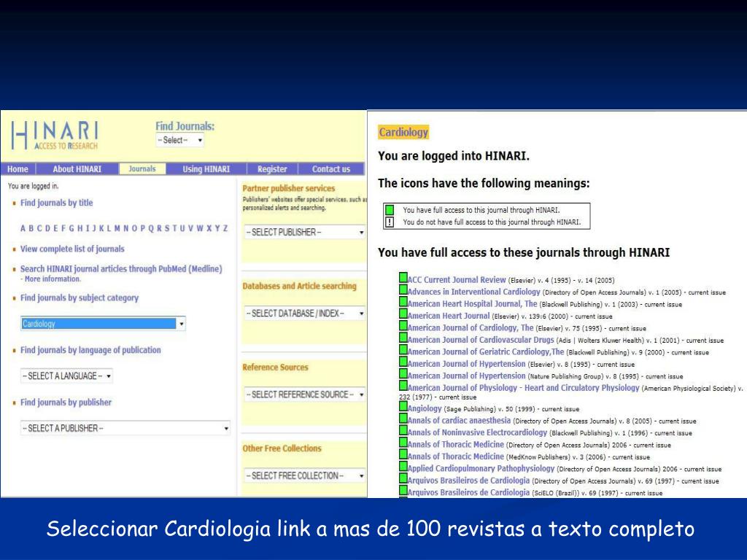Click green icon beside American Journal of Geriatric Cardiology
This screenshot has height=560, width=747.
click(x=403, y=349)
